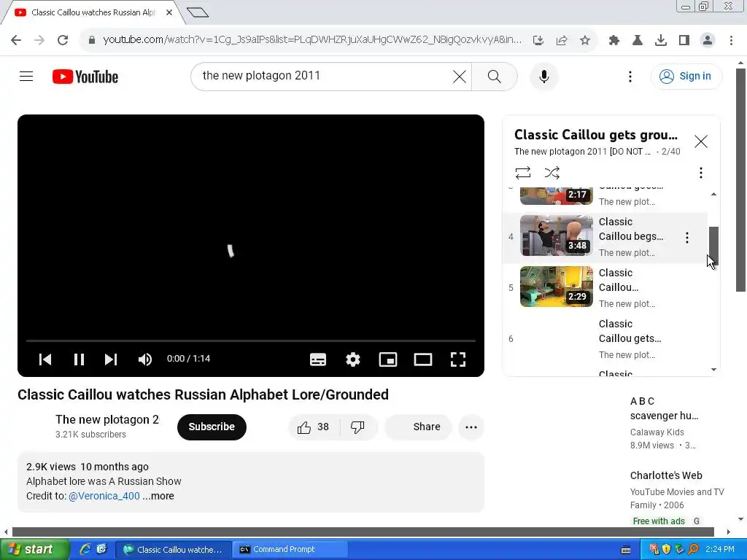747x560 pixels.
Task: Share this page via address bar icon
Action: click(x=562, y=41)
